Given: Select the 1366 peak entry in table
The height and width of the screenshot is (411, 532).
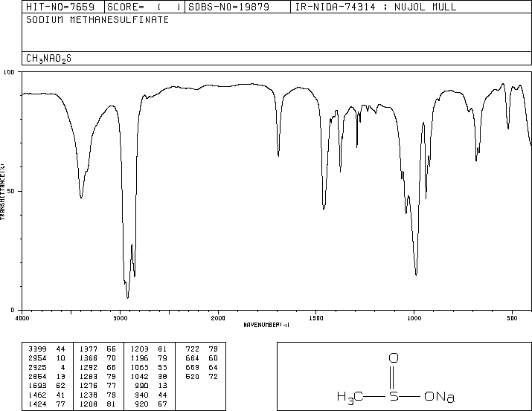Looking at the screenshot, I should 97,358.
